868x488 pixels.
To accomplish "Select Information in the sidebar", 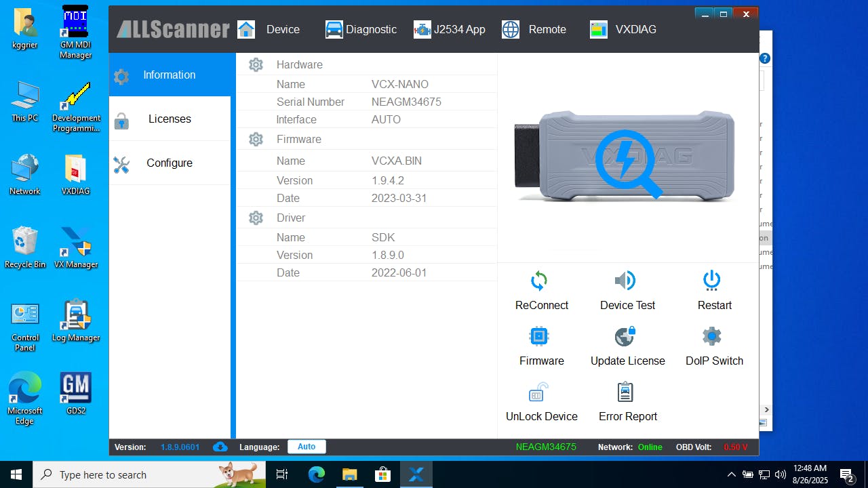I will click(170, 75).
